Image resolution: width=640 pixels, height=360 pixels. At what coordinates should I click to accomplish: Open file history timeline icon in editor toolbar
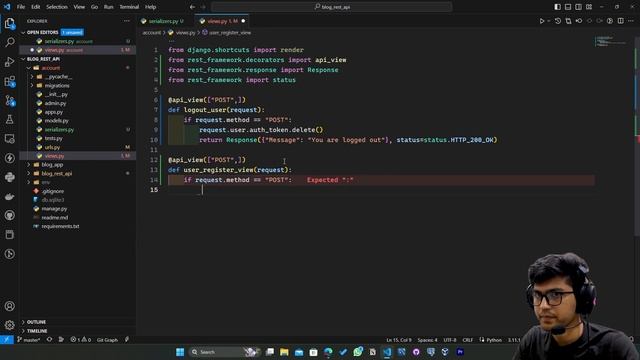[x=558, y=21]
